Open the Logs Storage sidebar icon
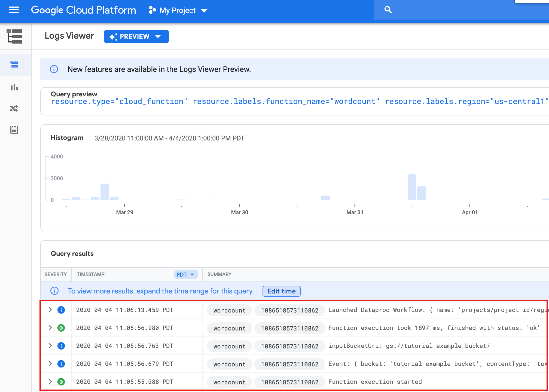549x392 pixels. pos(14,130)
